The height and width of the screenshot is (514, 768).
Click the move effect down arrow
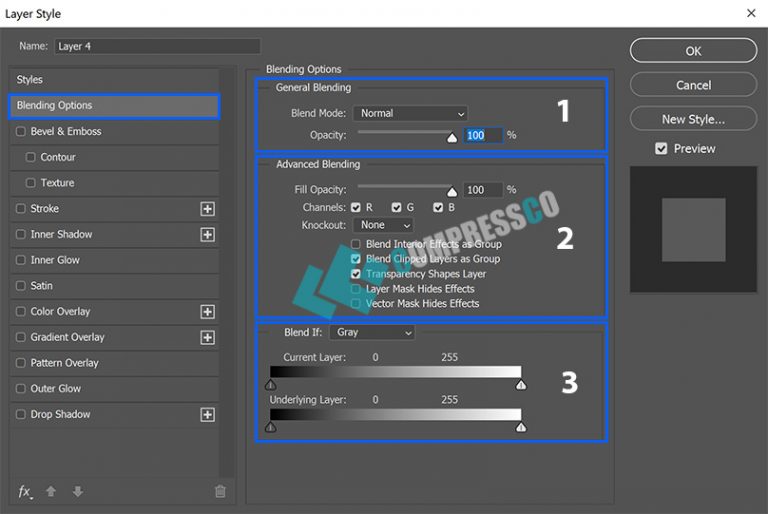point(77,491)
